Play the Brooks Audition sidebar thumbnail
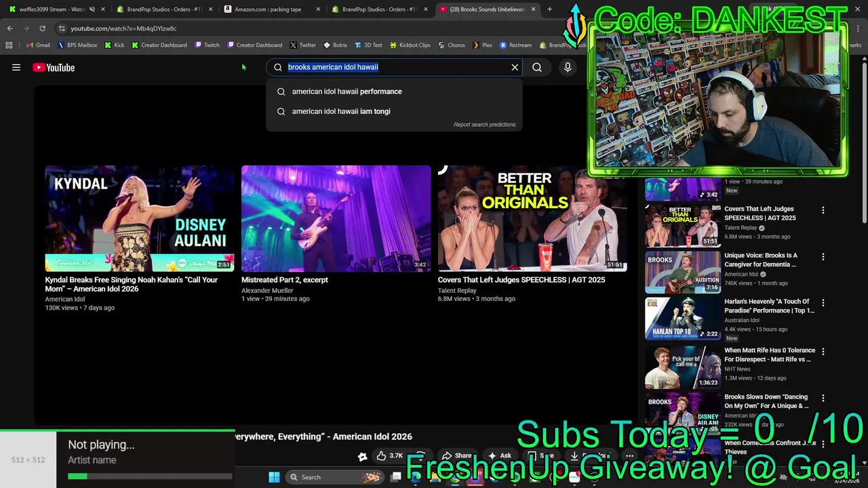868x488 pixels. 683,272
